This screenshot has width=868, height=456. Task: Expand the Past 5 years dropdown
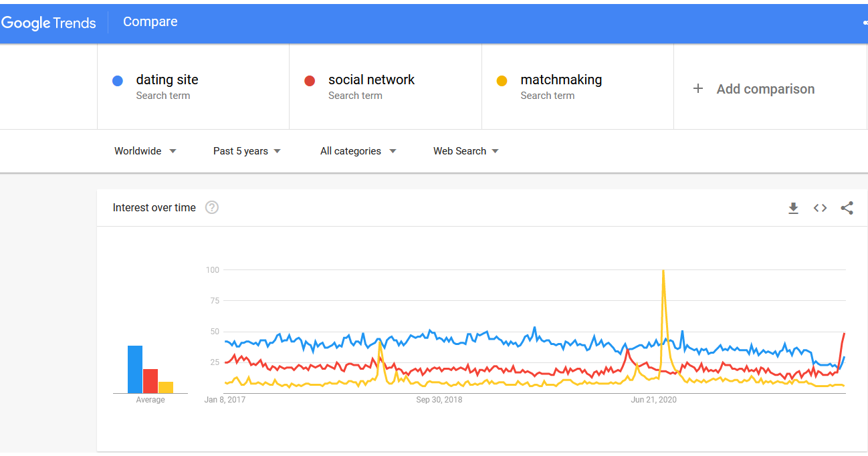click(247, 151)
